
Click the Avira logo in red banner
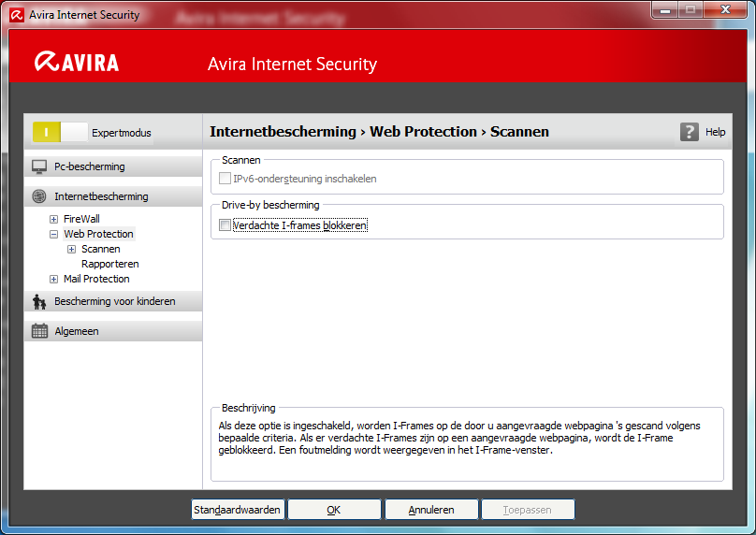[77, 63]
